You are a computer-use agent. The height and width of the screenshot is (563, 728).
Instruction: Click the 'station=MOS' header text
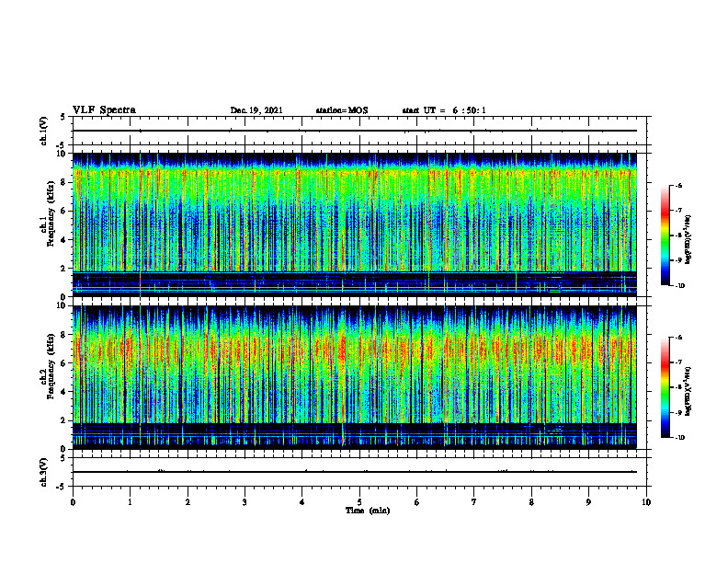click(342, 110)
